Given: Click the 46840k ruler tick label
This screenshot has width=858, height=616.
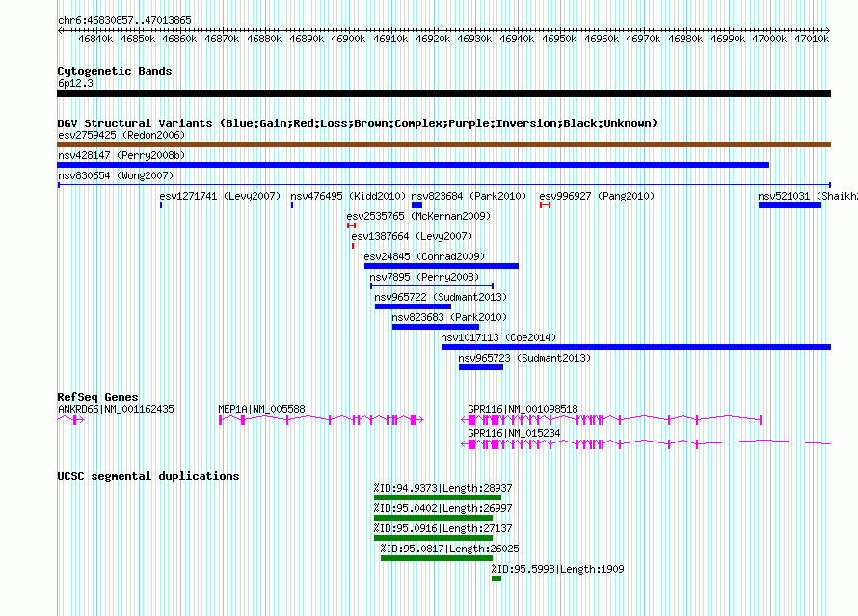Looking at the screenshot, I should [95, 40].
